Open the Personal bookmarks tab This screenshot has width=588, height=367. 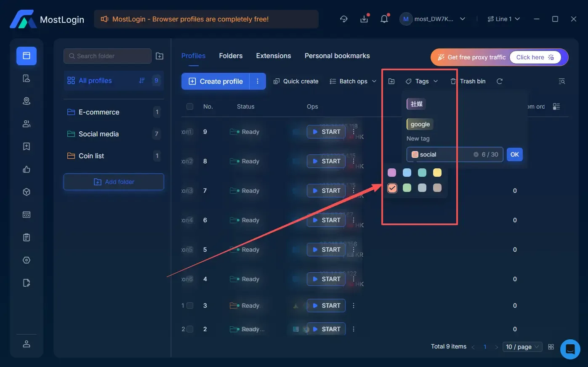[337, 56]
